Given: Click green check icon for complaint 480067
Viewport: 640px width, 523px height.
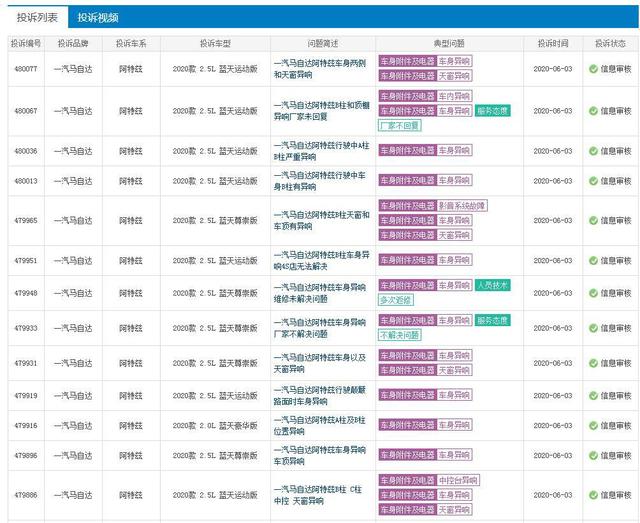Looking at the screenshot, I should point(593,111).
